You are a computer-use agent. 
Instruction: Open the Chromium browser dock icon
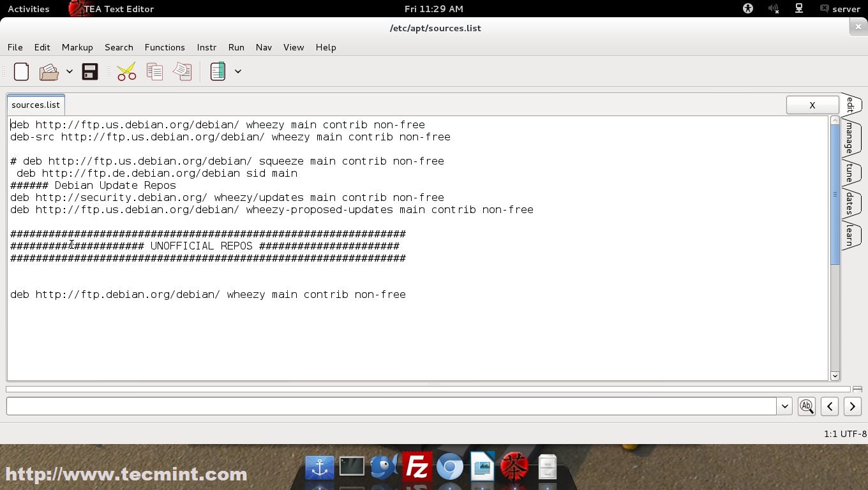[x=449, y=468]
